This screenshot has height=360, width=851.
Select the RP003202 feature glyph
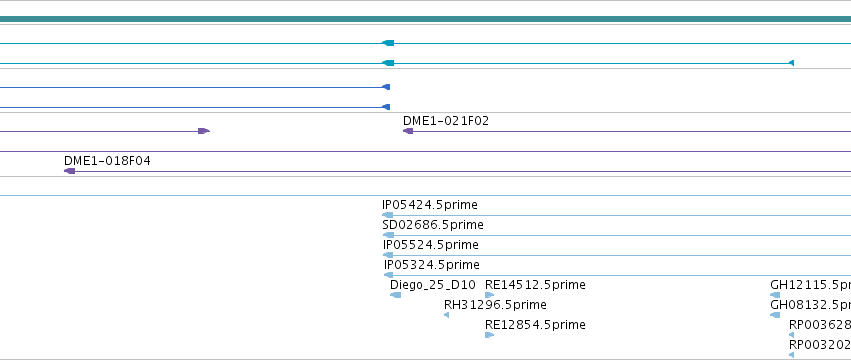point(791,355)
